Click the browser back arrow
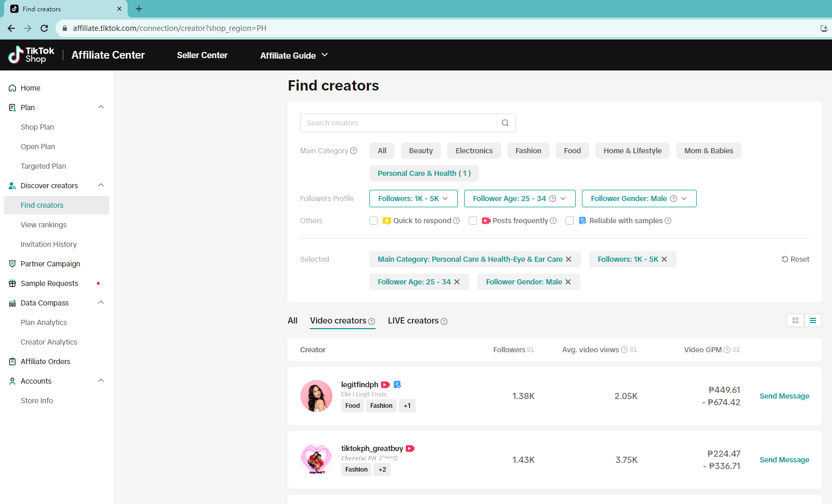The height and width of the screenshot is (504, 832). click(11, 28)
